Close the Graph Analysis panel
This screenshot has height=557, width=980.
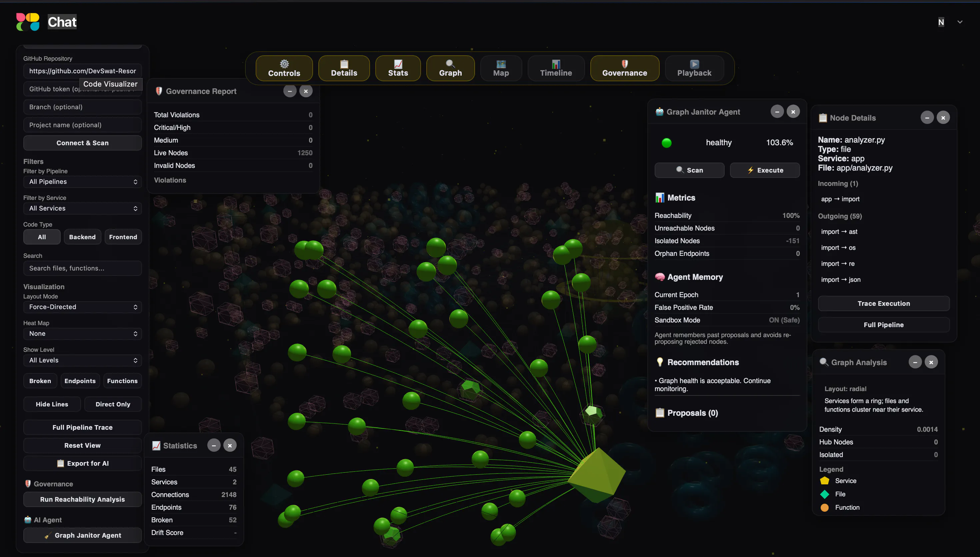coord(931,362)
